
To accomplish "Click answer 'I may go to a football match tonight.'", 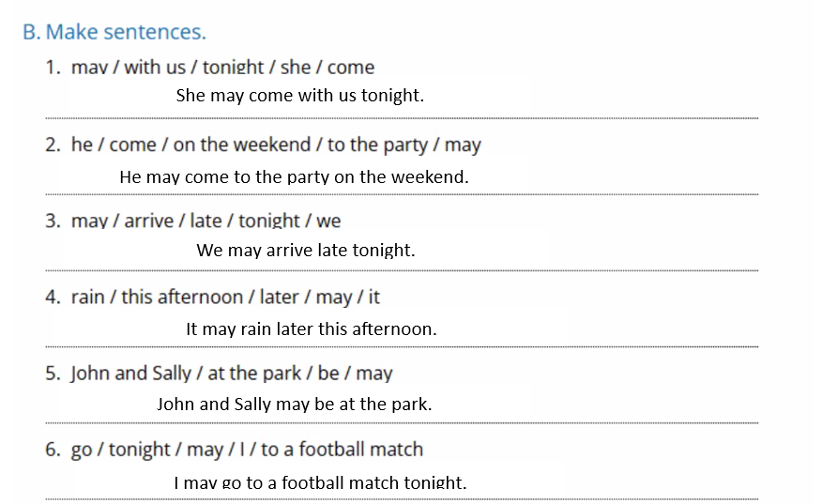I will (320, 482).
